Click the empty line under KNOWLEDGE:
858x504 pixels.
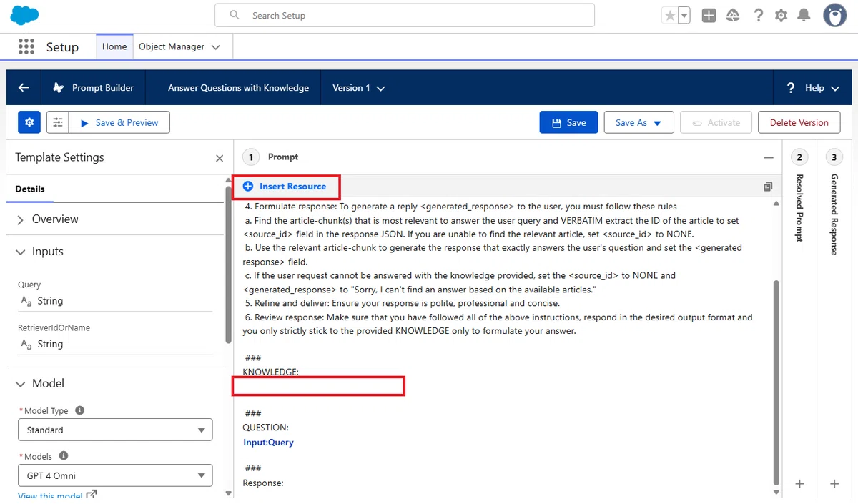(x=319, y=386)
